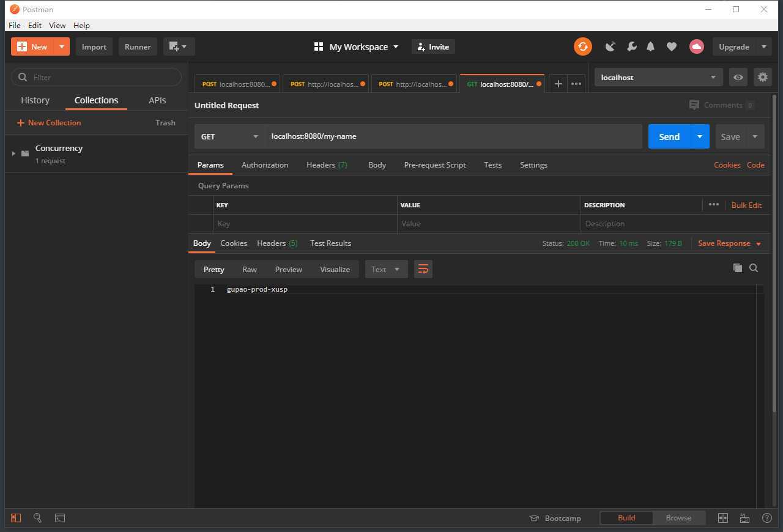
Task: Expand the Concurrency collection
Action: tap(13, 153)
